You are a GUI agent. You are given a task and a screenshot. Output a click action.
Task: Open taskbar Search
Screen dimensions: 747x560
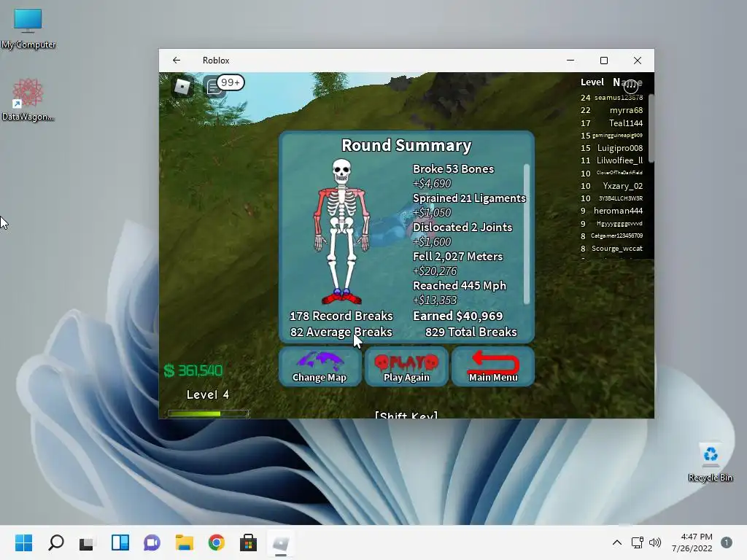[55, 542]
